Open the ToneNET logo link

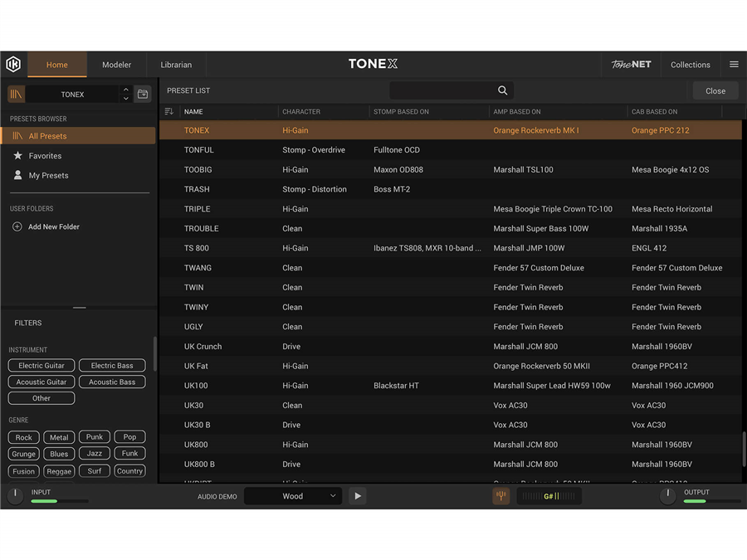(631, 65)
